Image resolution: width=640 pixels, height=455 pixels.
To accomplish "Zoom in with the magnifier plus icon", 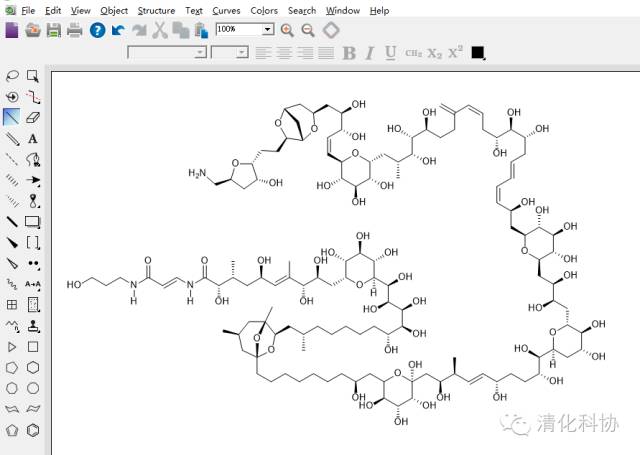I will point(287,30).
